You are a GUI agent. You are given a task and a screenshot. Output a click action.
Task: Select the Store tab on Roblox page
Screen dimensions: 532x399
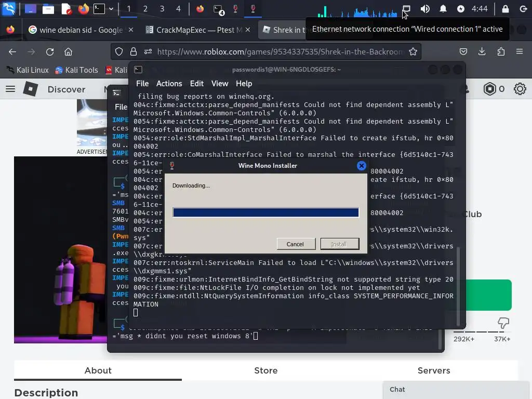[265, 370]
